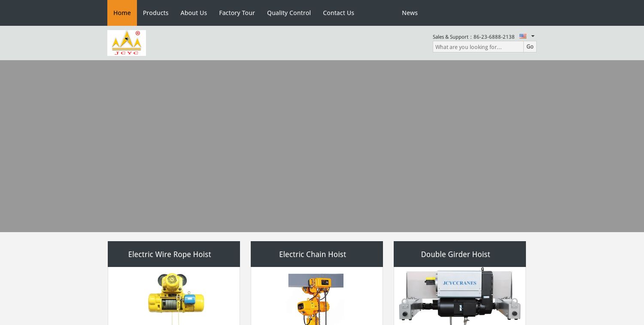
Task: View the News section
Action: [x=410, y=13]
